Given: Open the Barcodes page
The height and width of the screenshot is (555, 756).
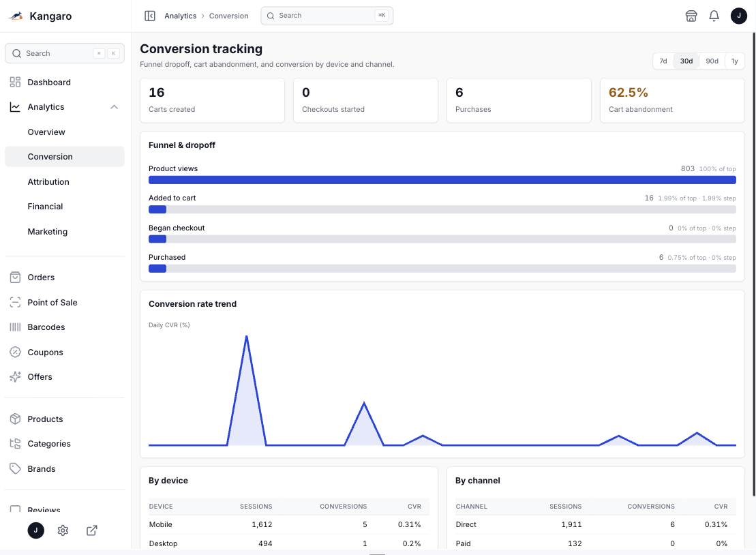Looking at the screenshot, I should (65, 327).
